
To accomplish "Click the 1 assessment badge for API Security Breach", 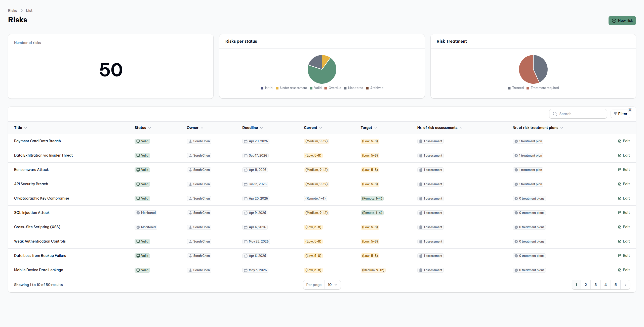I will [430, 184].
